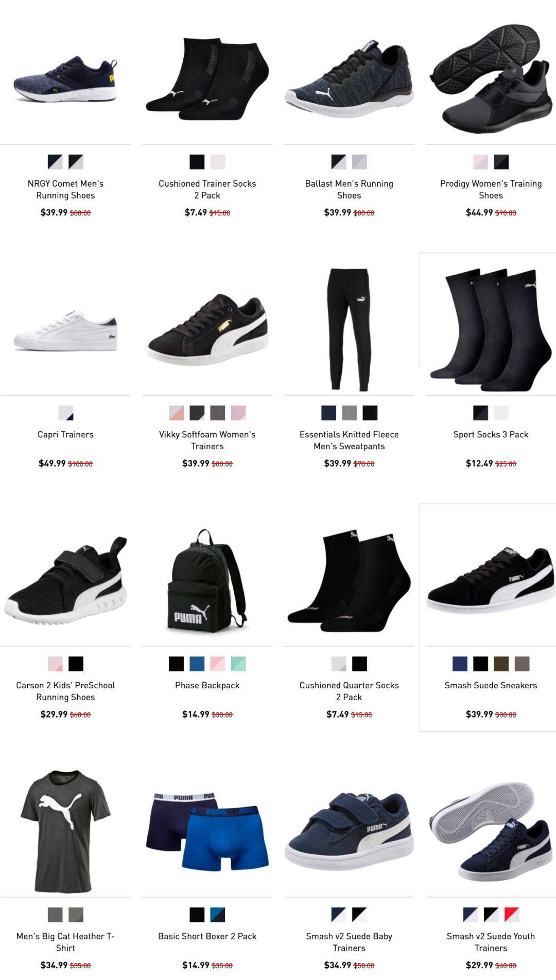Open Ballast Men's Running Shoes product link
556x980 pixels.
tap(349, 189)
